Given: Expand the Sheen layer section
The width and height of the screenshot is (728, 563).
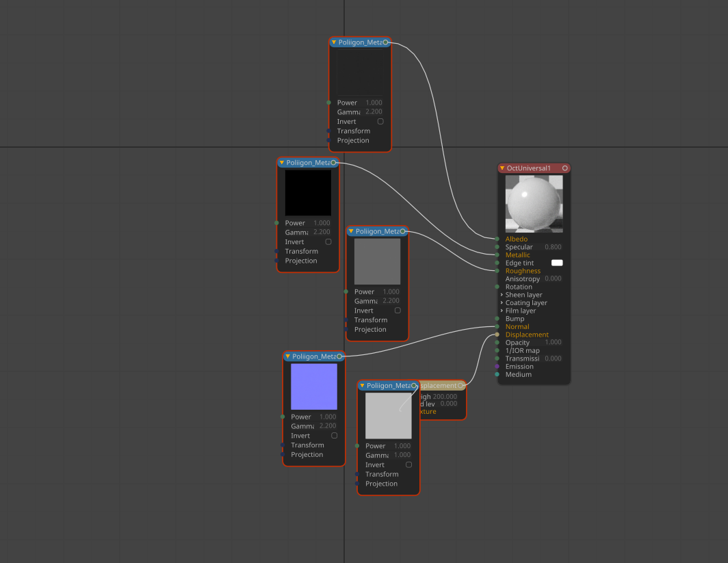Looking at the screenshot, I should 502,295.
